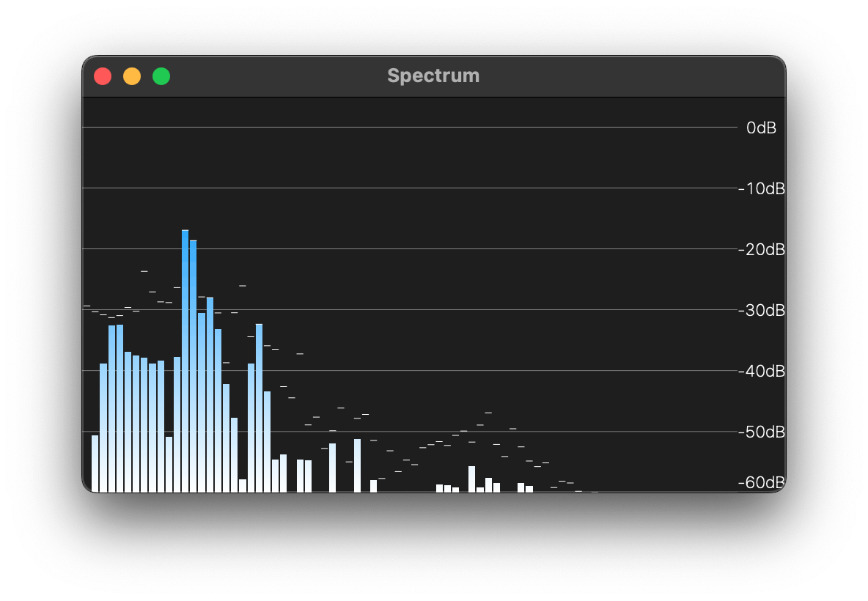Minimize the Spectrum window with yellow button

click(x=132, y=75)
